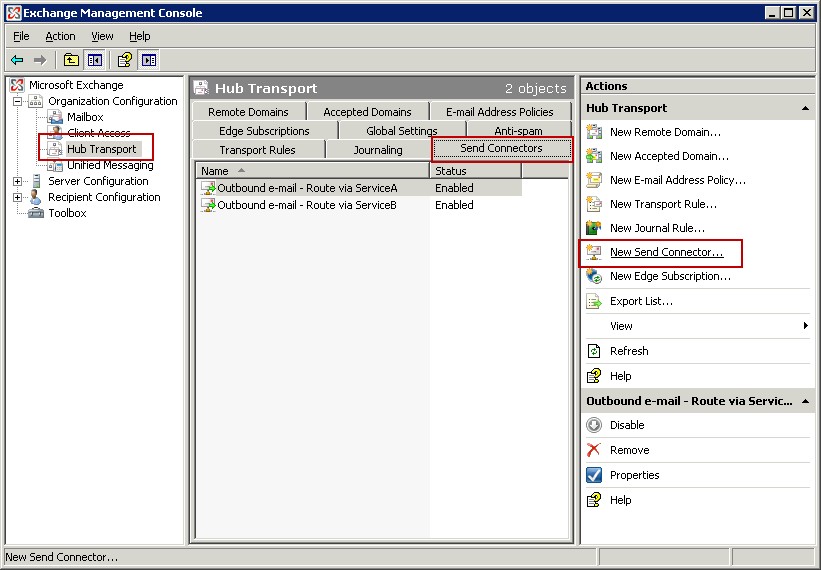Screen dimensions: 821x570
Task: Click the New Transport Rule icon
Action: pos(594,204)
